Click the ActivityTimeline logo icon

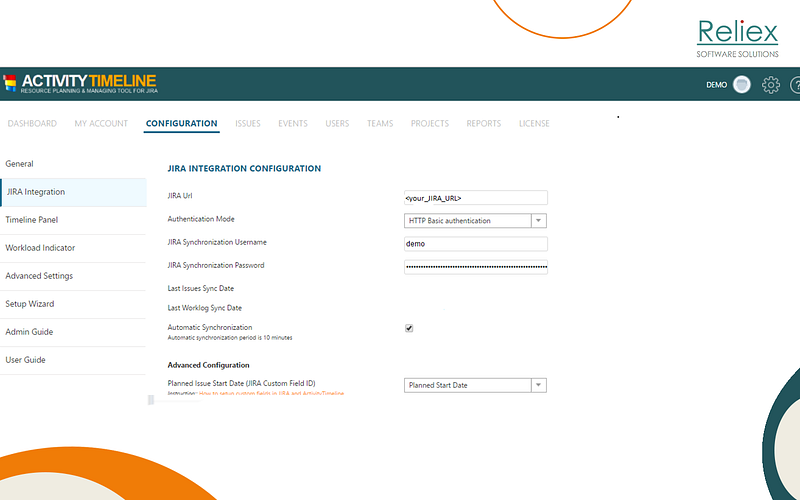coord(10,83)
